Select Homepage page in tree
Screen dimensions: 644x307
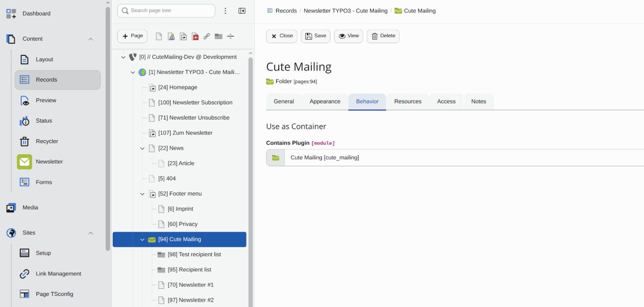click(x=178, y=87)
